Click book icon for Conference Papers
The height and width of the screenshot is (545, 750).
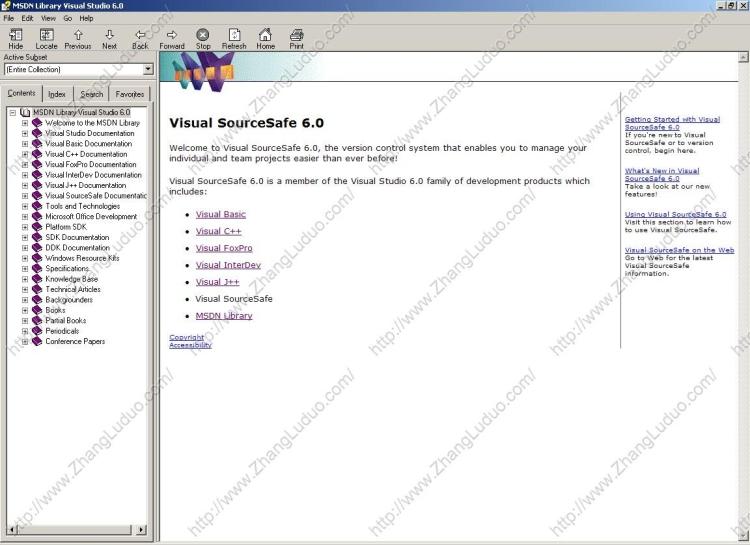click(x=37, y=342)
